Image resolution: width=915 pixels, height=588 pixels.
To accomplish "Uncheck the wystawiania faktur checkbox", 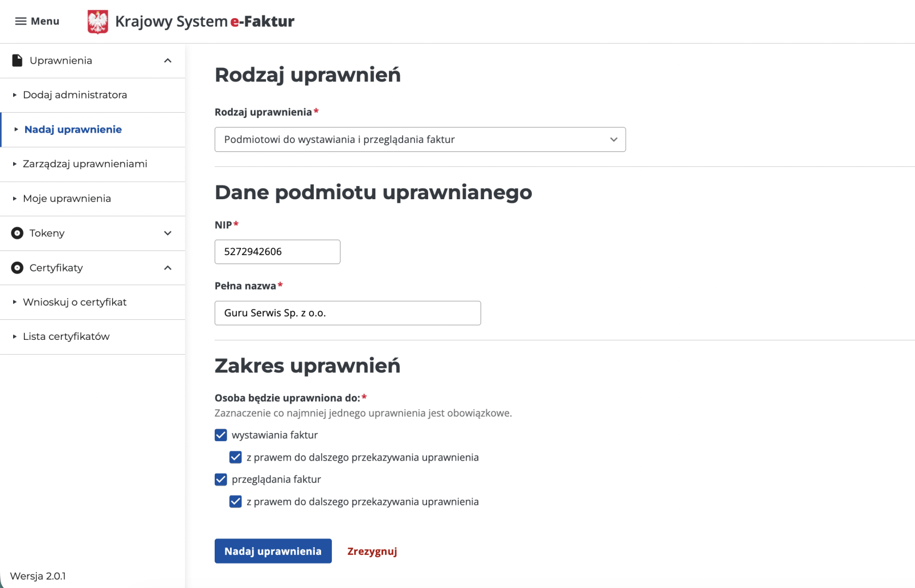I will coord(221,435).
